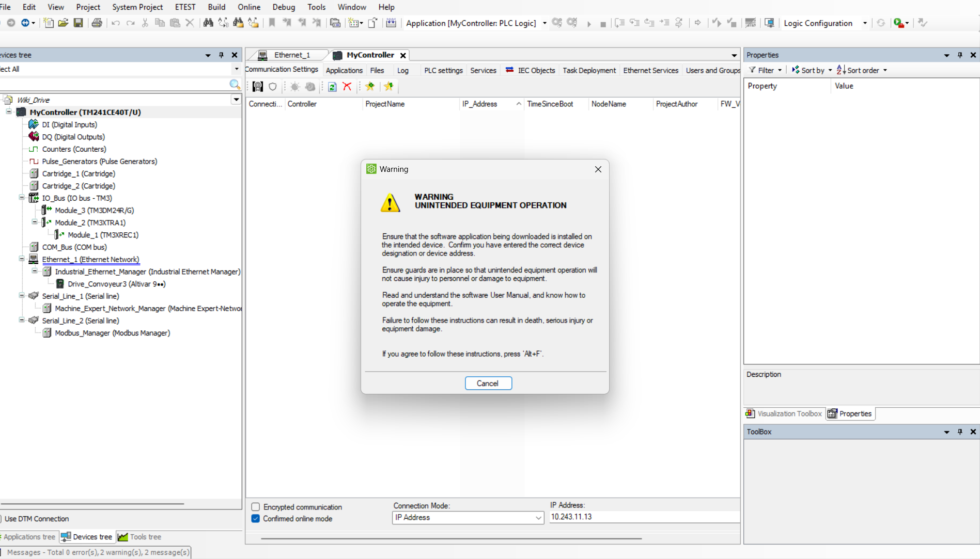The width and height of the screenshot is (980, 559).
Task: Click the green refresh list icon
Action: click(x=332, y=87)
